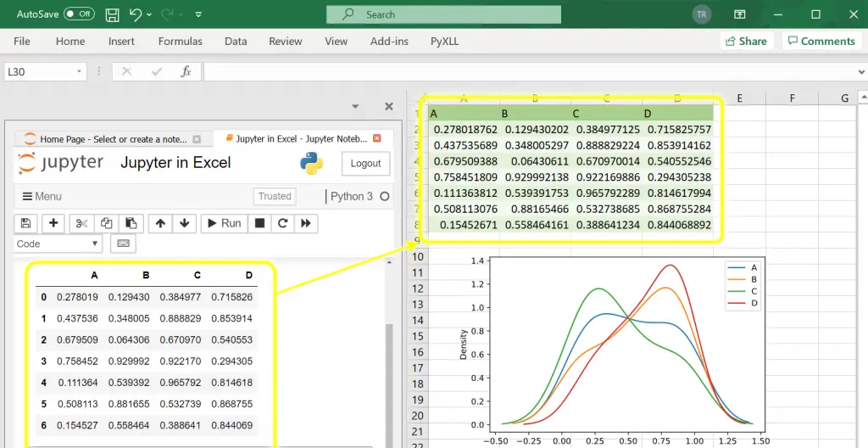Toggle the AutoSave switch
The image size is (868, 448).
(79, 14)
